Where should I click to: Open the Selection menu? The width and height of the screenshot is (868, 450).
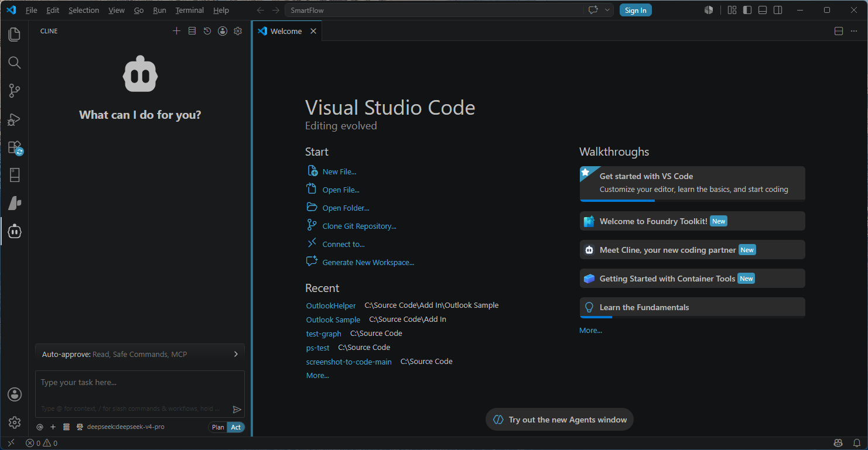pyautogui.click(x=84, y=10)
